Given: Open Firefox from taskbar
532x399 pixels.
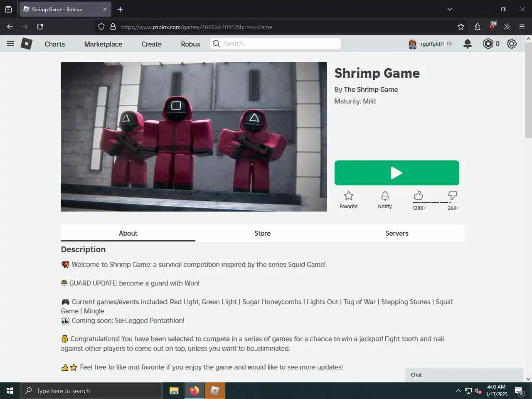Looking at the screenshot, I should (x=194, y=391).
